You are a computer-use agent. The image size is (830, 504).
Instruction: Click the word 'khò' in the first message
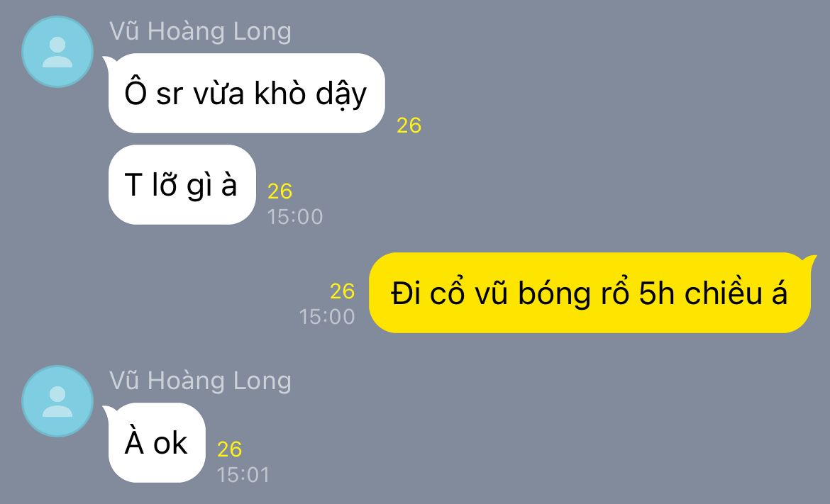(x=280, y=93)
